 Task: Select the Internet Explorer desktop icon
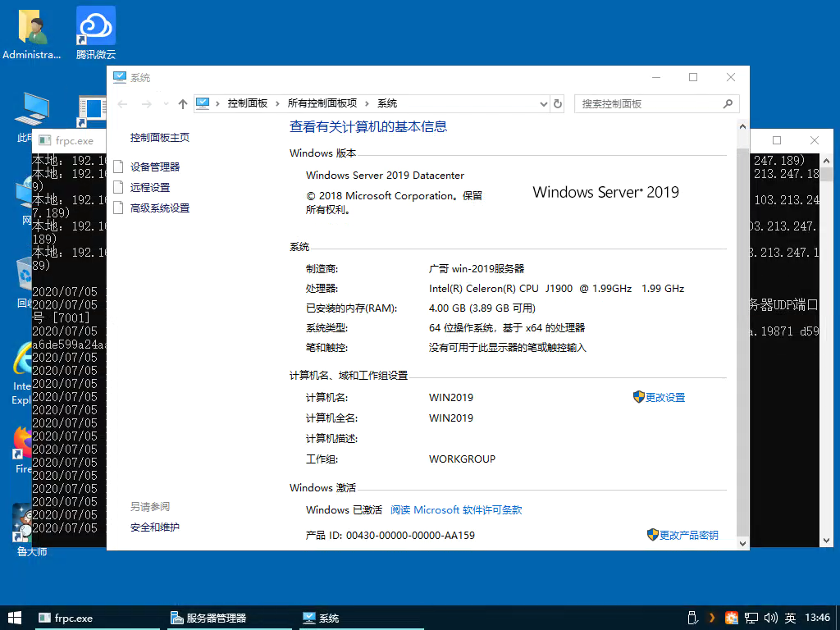[21, 374]
